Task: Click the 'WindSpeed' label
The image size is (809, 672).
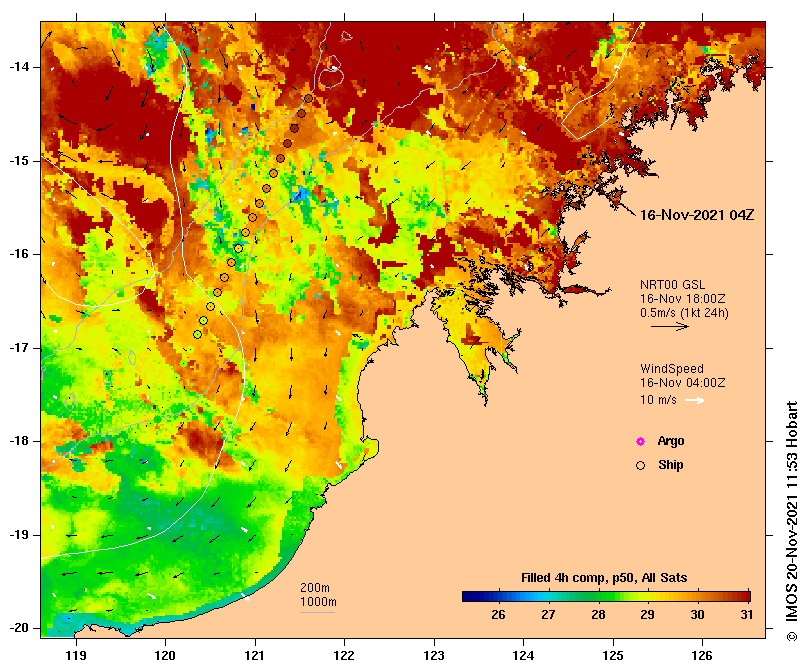Action: tap(672, 369)
